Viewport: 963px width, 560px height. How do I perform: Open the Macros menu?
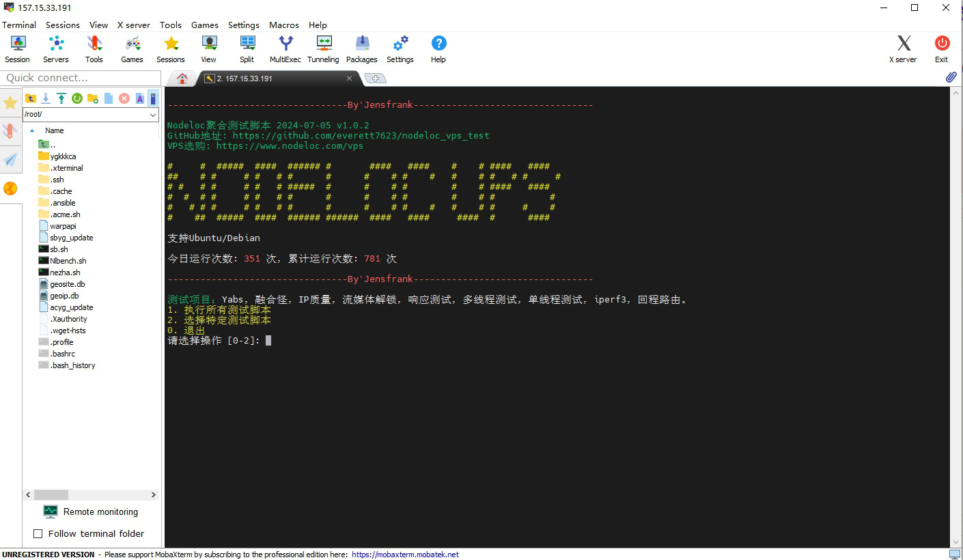click(284, 25)
